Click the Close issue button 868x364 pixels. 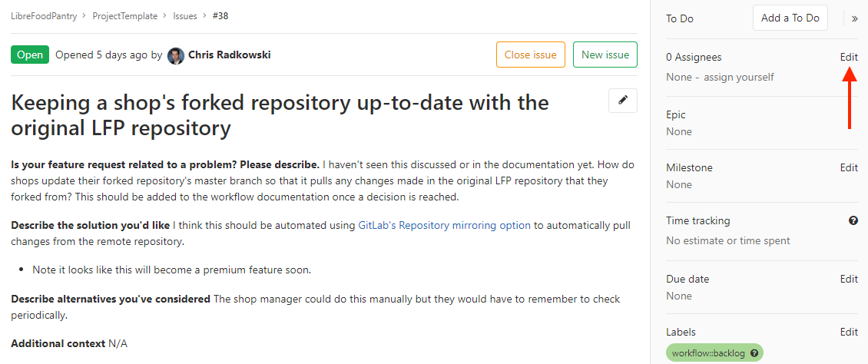pos(530,55)
